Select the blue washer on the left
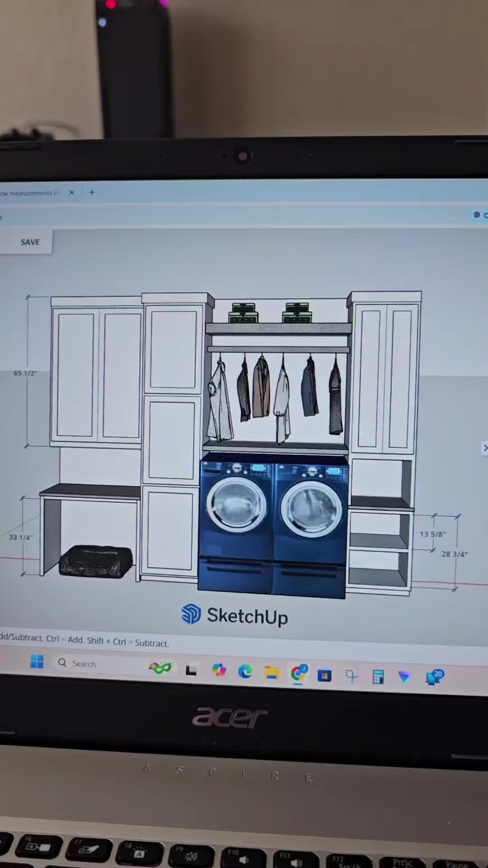 (x=236, y=524)
